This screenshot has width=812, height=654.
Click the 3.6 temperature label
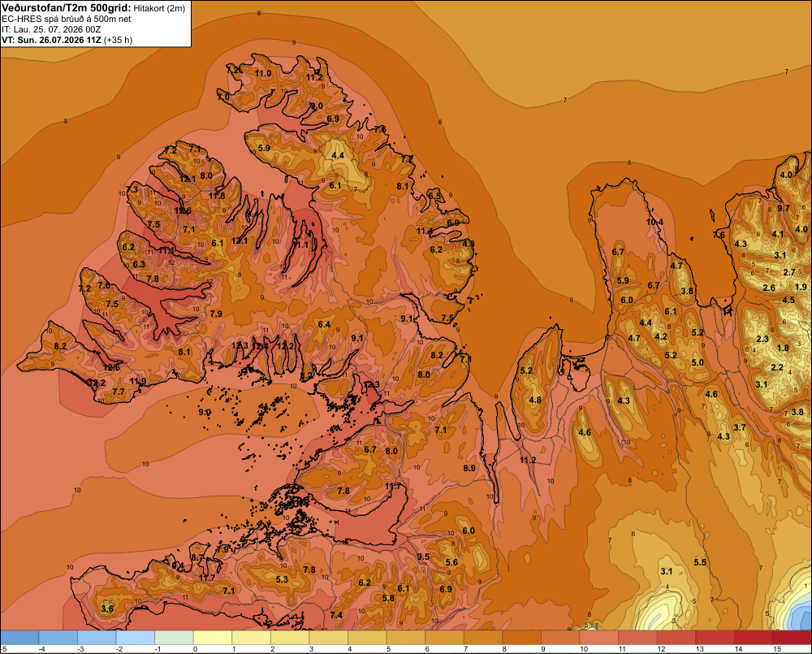coord(107,609)
